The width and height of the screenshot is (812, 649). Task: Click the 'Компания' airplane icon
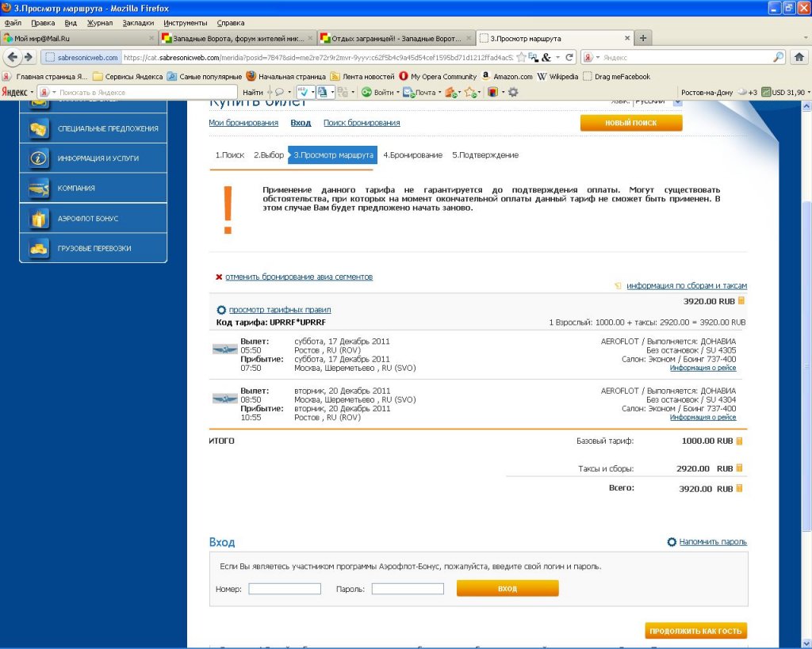tap(38, 188)
